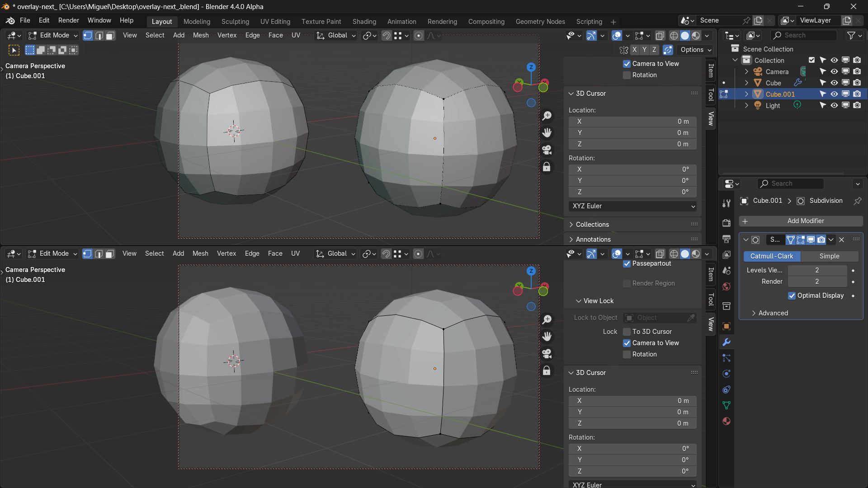Click the zoom magnifier gizmo in top viewport
This screenshot has height=488, width=868.
coord(547,116)
